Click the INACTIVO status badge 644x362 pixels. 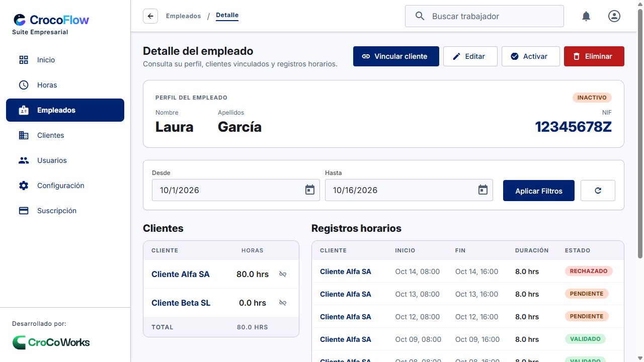[592, 98]
